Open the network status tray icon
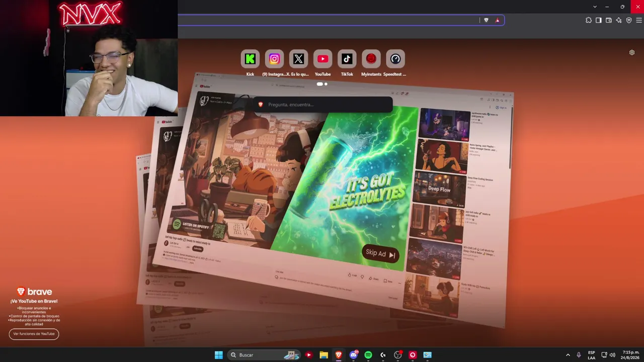 pos(604,355)
